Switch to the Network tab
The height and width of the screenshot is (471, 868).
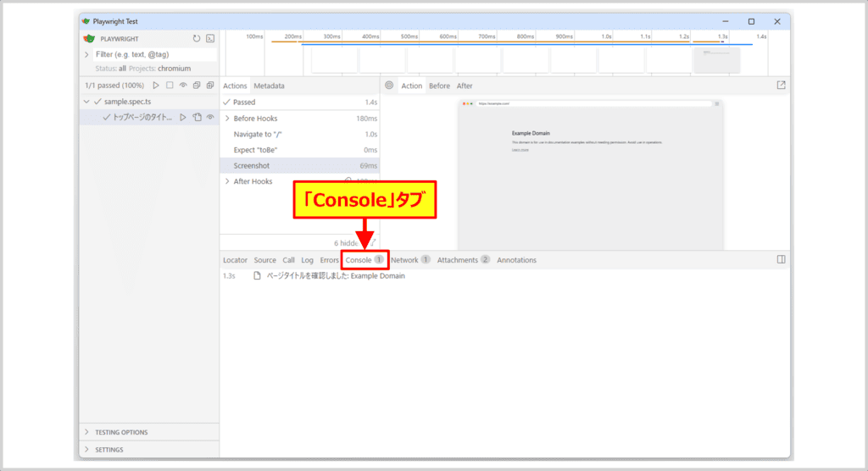click(404, 260)
